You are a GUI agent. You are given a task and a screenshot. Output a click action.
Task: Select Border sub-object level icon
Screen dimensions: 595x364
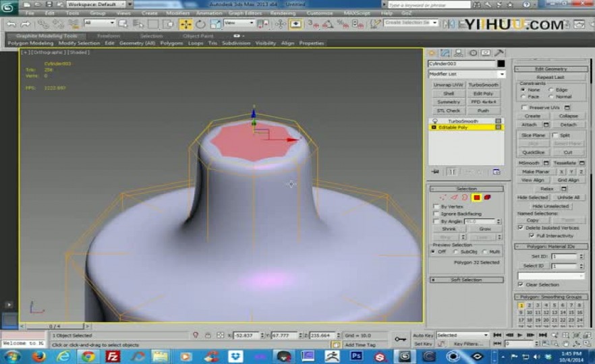pyautogui.click(x=465, y=197)
